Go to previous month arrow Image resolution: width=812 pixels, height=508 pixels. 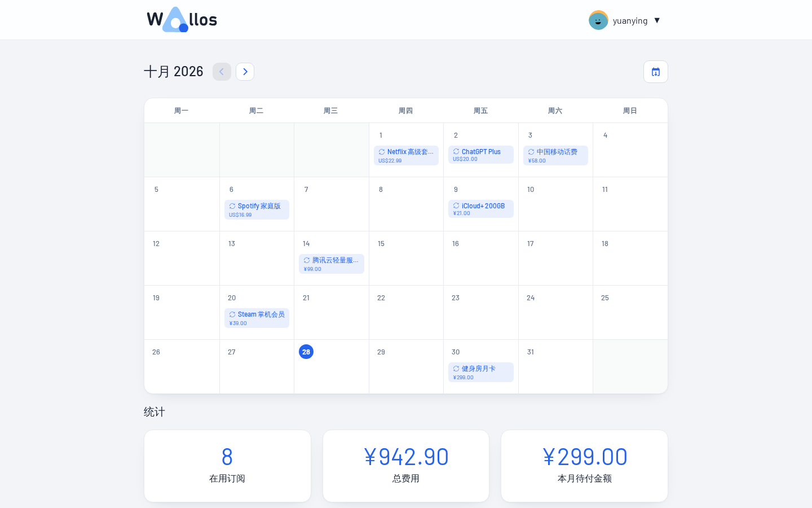(222, 72)
